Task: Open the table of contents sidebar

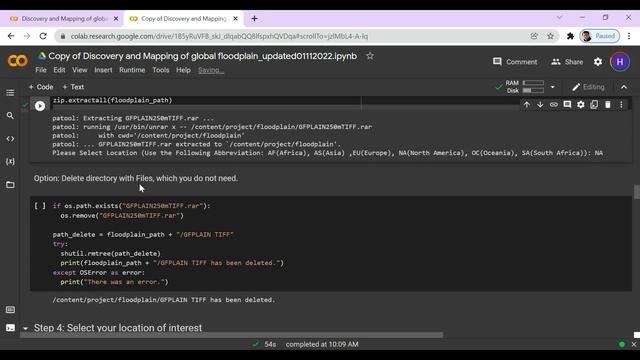Action: tap(10, 93)
